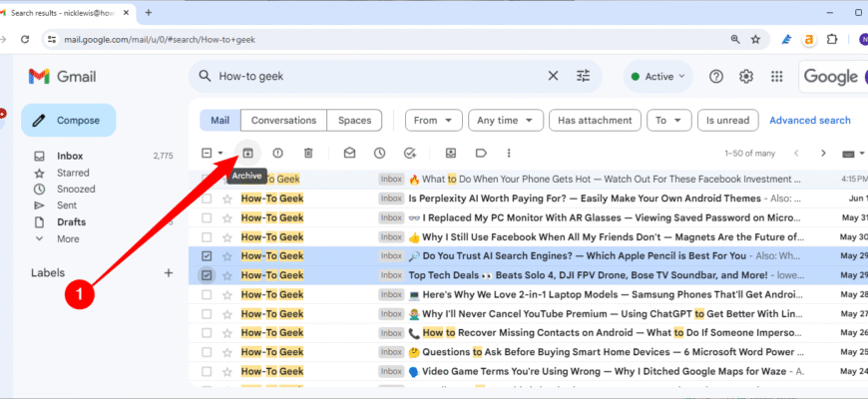This screenshot has width=868, height=399.
Task: Zoom indicator icon in address bar
Action: pos(735,39)
